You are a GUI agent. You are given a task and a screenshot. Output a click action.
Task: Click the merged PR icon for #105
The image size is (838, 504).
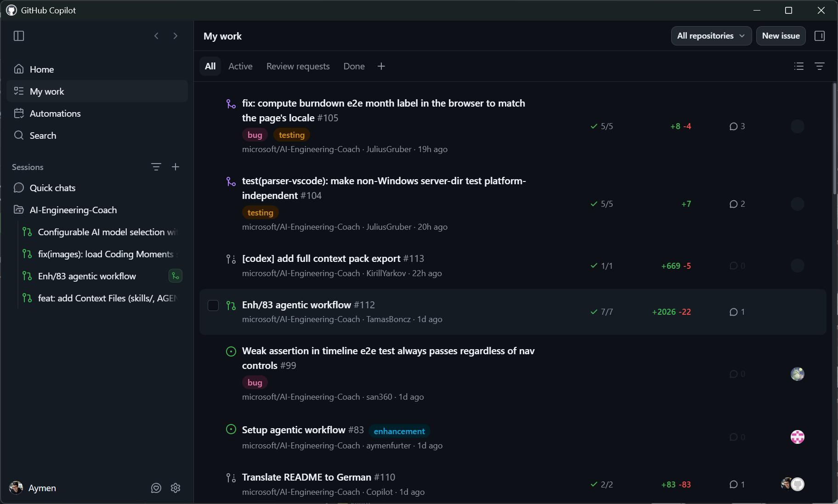tap(231, 104)
